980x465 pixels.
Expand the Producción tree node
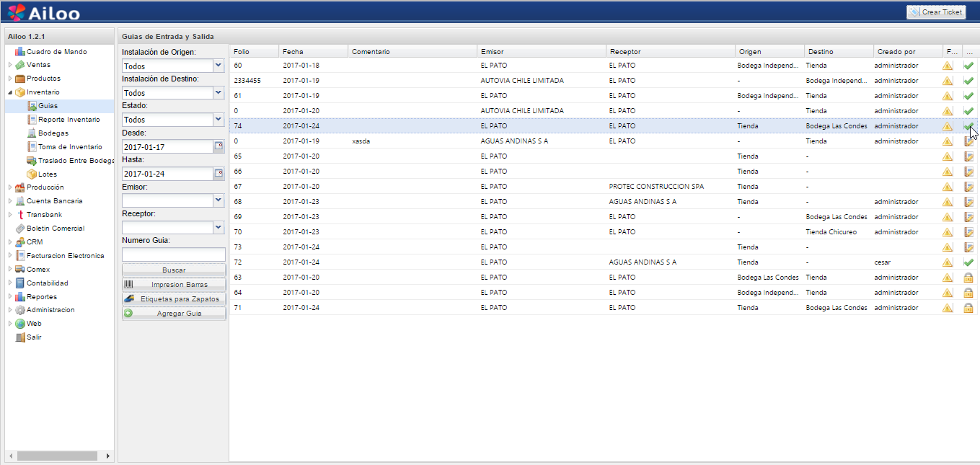(x=10, y=187)
